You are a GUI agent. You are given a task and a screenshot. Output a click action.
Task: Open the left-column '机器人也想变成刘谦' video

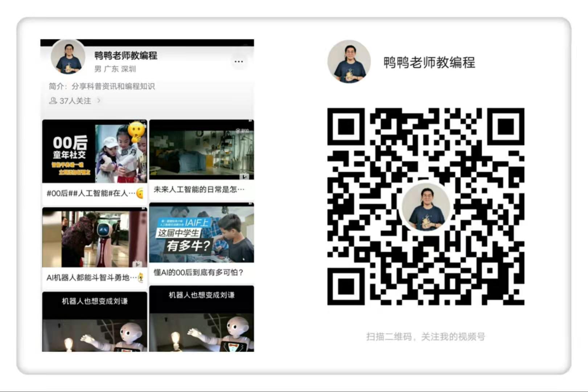pos(95,322)
